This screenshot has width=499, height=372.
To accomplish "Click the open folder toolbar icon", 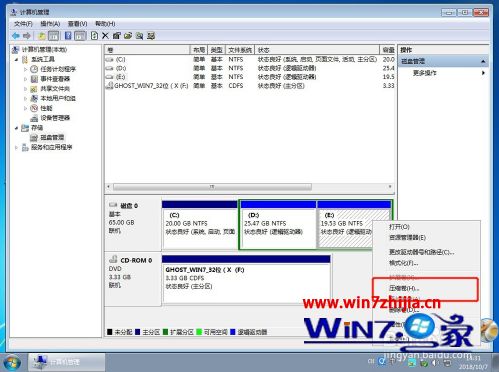I will pyautogui.click(x=128, y=36).
